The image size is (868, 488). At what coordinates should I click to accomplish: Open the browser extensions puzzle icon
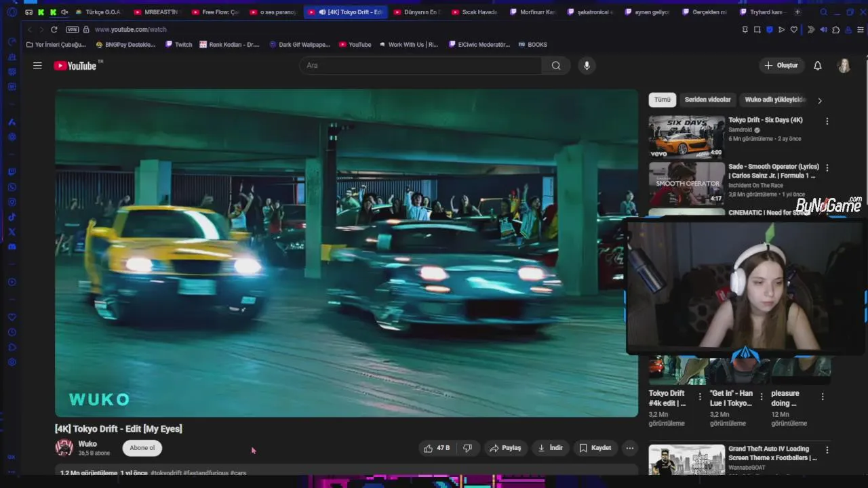coord(836,30)
